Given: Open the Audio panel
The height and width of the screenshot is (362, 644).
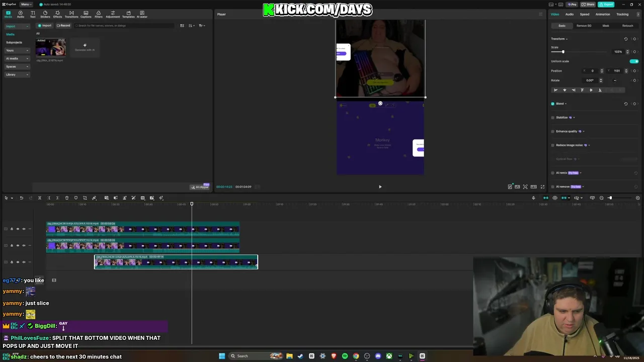Looking at the screenshot, I should click(x=21, y=14).
